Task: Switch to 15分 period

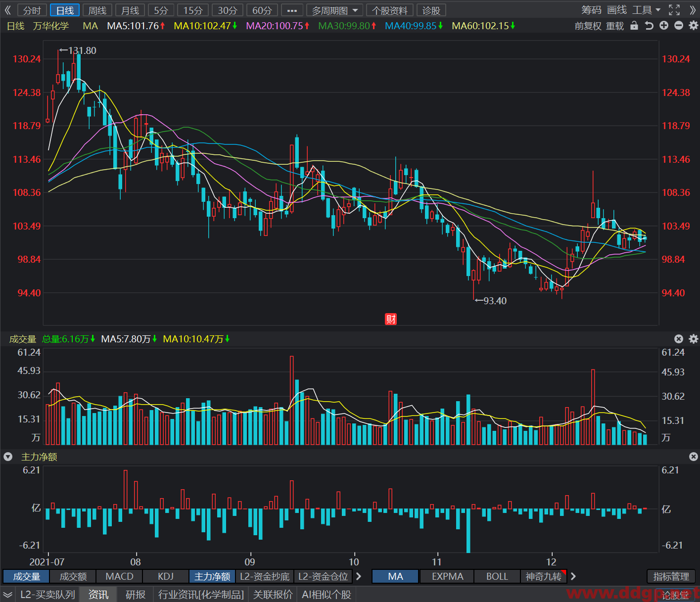Action: pyautogui.click(x=193, y=10)
